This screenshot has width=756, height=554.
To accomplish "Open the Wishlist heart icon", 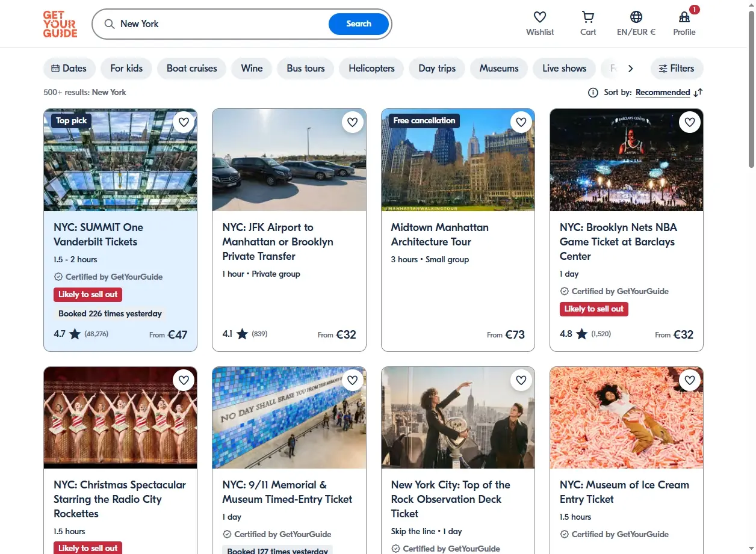I will point(540,17).
